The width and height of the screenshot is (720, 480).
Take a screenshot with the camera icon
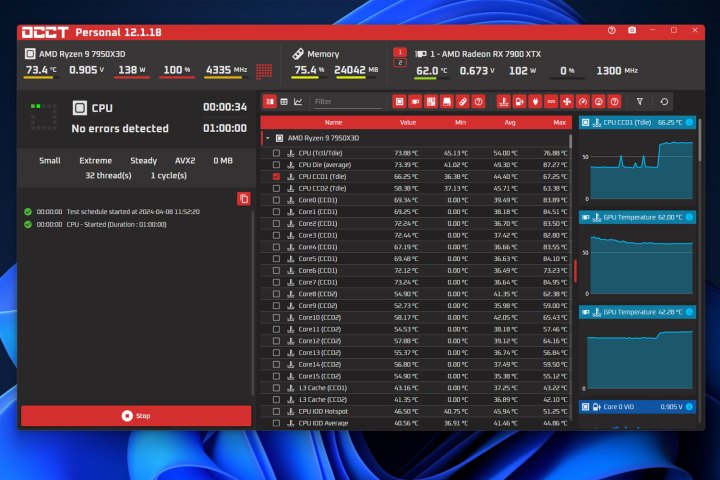pyautogui.click(x=632, y=30)
